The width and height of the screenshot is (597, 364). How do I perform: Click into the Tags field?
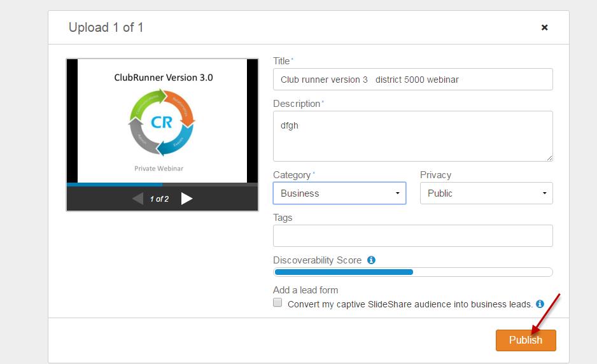(412, 235)
